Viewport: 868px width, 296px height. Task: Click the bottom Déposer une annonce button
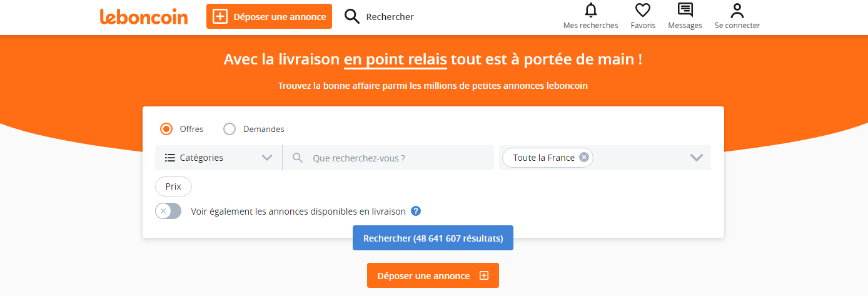(x=433, y=275)
